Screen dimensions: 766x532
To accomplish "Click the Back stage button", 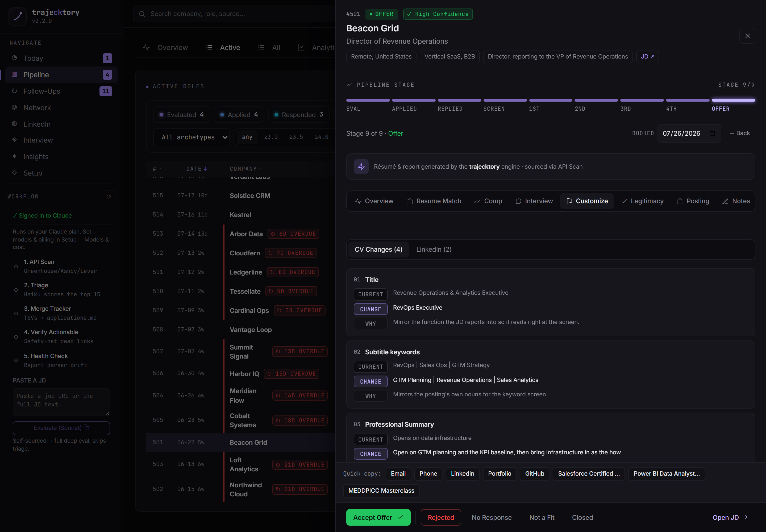I will [x=739, y=133].
